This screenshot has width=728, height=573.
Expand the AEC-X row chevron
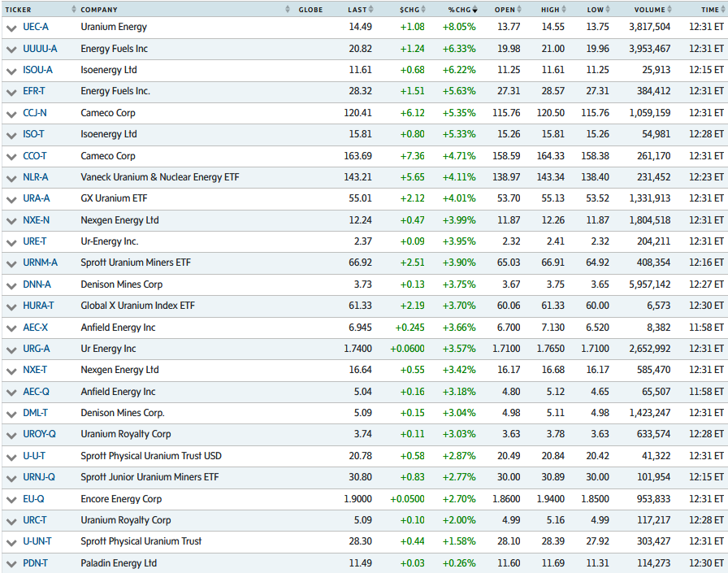point(11,328)
